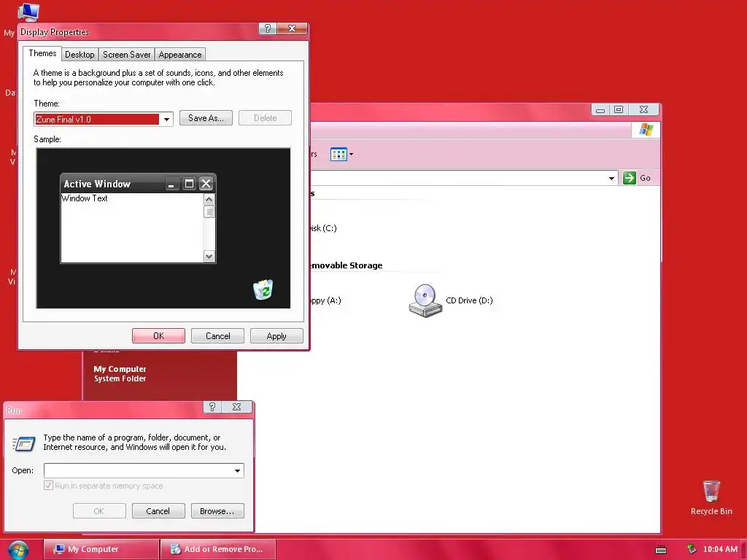This screenshot has width=747, height=560.
Task: Click the keyboard icon in system tray
Action: pos(661,550)
